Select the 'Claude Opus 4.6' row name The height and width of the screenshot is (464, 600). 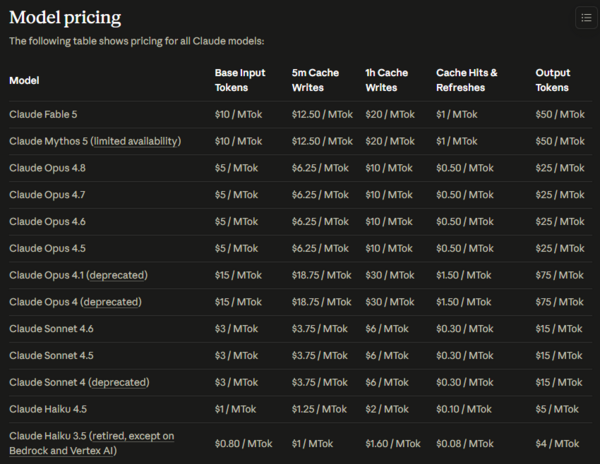(47, 221)
